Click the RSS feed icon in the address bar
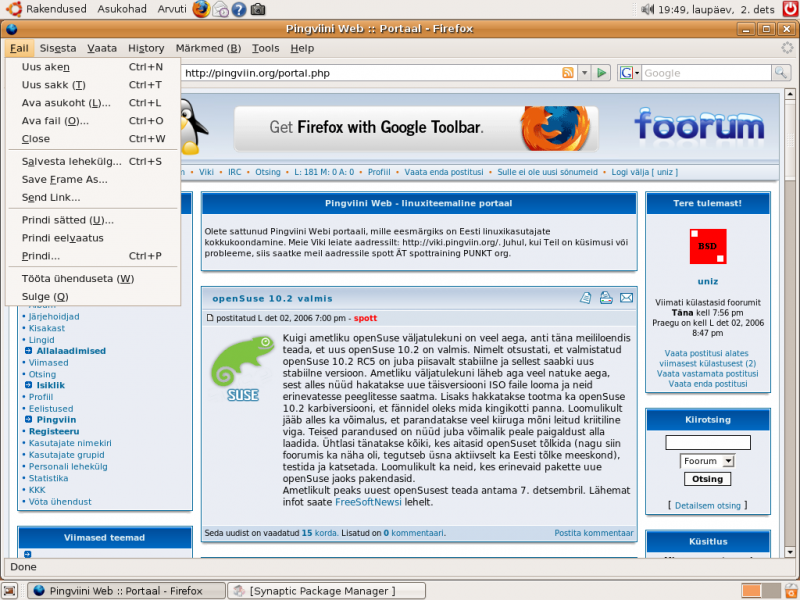The height and width of the screenshot is (600, 800). (567, 73)
